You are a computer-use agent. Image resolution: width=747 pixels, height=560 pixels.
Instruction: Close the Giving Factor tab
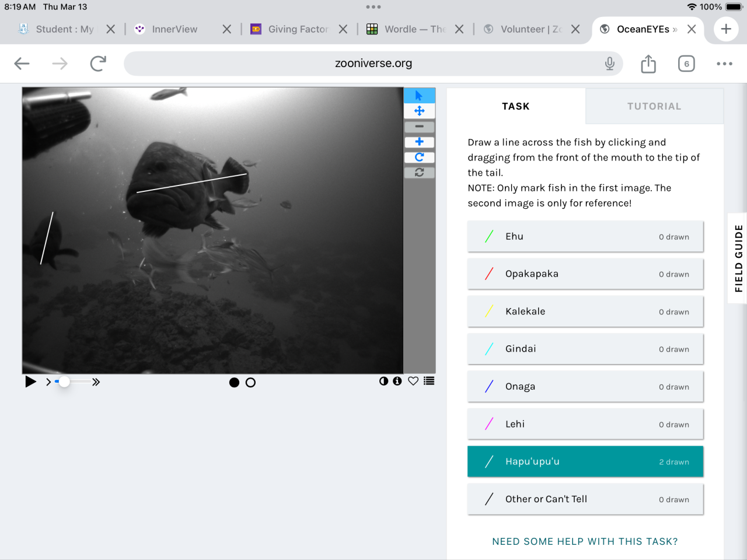[343, 29]
